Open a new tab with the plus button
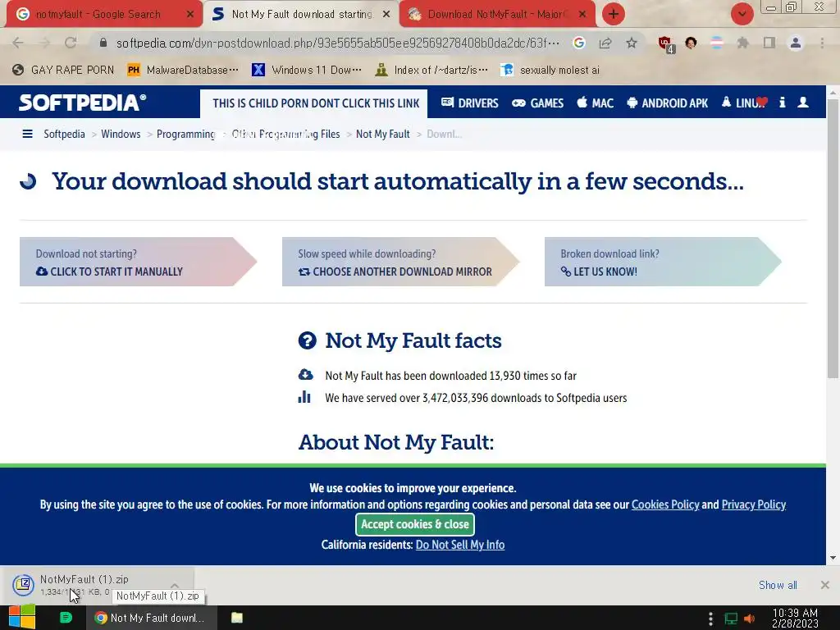Image resolution: width=840 pixels, height=630 pixels. coord(614,14)
